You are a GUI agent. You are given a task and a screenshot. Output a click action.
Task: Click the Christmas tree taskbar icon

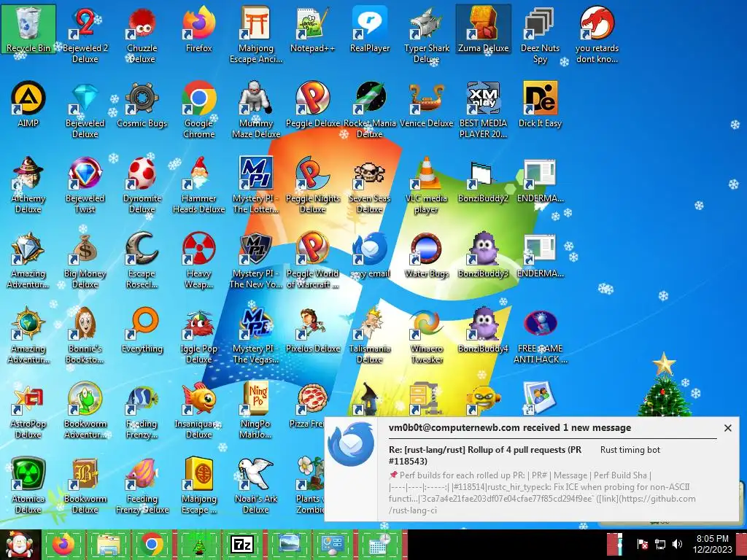(x=198, y=544)
